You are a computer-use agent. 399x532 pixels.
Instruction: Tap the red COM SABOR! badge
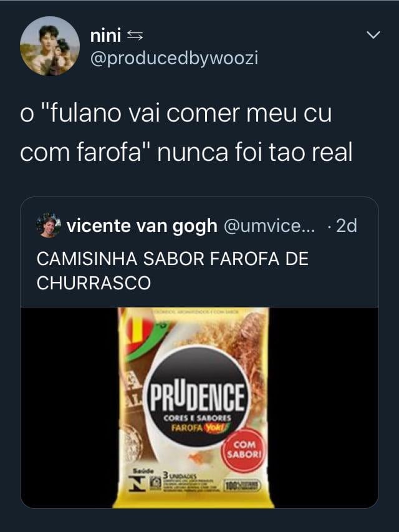coord(243,450)
